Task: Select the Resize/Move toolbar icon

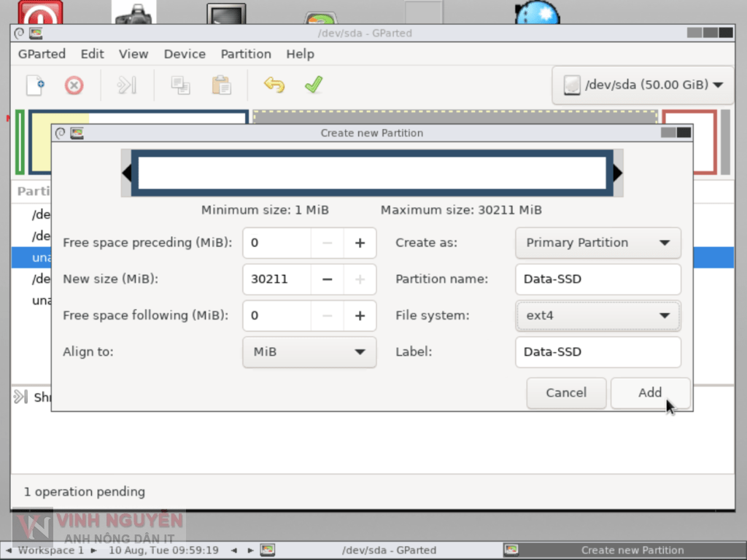Action: [x=126, y=85]
